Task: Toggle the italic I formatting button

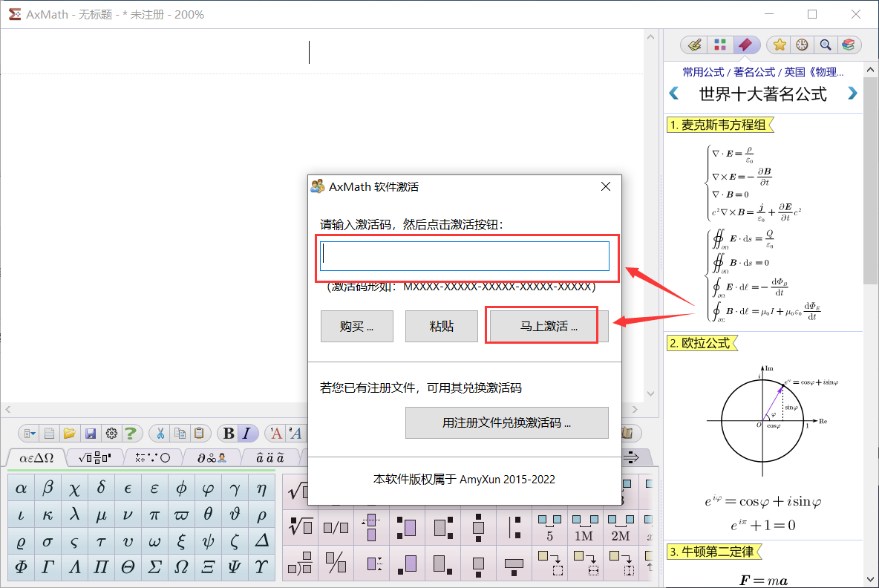Action: pos(246,434)
